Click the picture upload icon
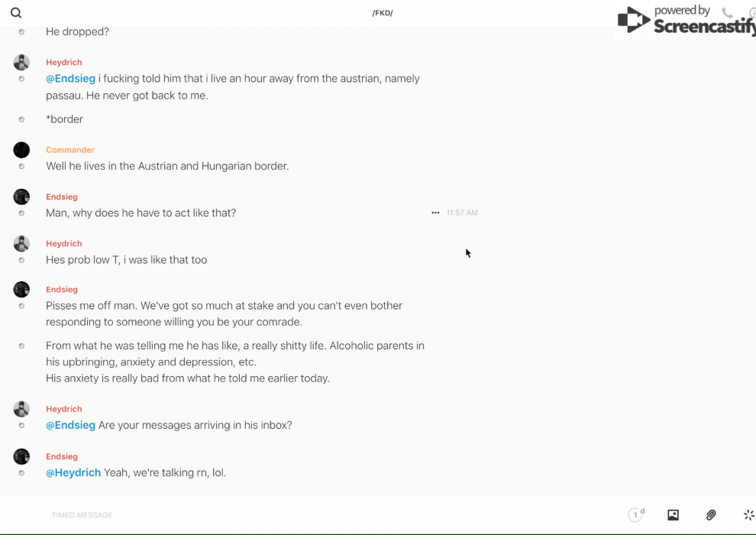Viewport: 756px width, 535px height. tap(673, 515)
